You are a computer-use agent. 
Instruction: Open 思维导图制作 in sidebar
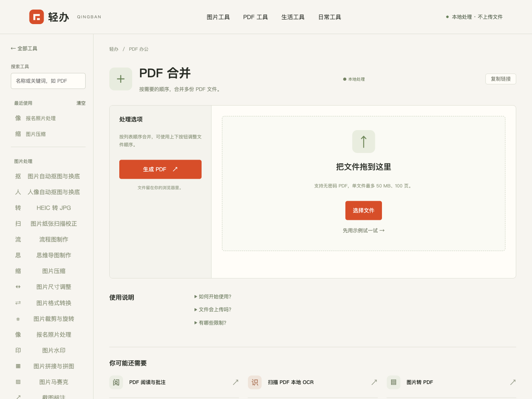(x=48, y=255)
